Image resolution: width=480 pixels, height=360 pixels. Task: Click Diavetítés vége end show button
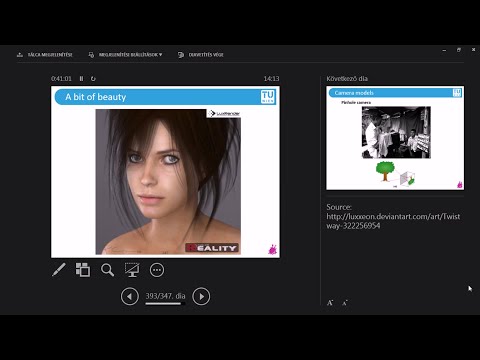(x=201, y=55)
